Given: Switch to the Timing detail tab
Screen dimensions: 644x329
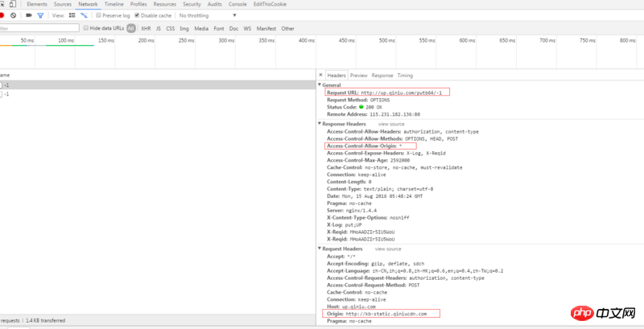Looking at the screenshot, I should [405, 76].
